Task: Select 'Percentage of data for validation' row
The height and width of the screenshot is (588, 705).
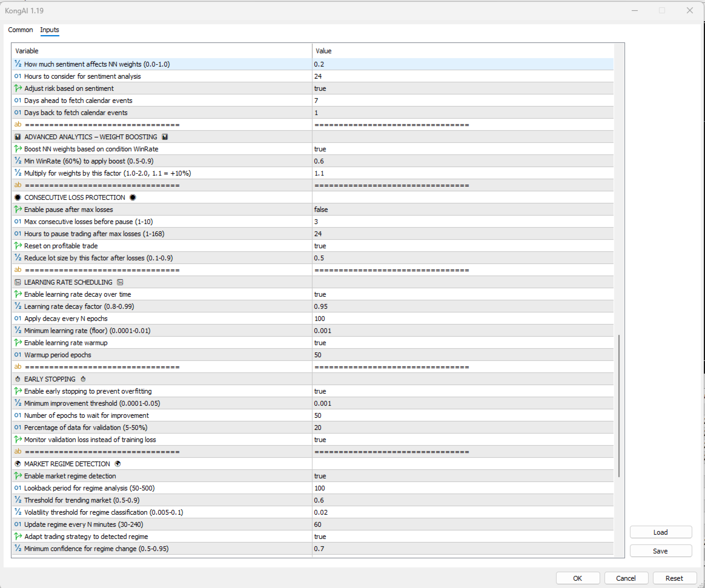Action: tap(313, 428)
